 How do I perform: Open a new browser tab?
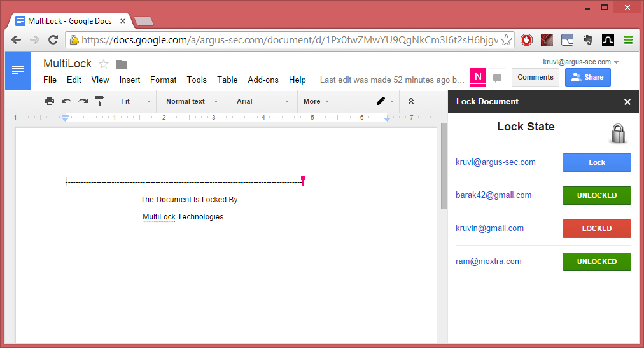point(144,21)
